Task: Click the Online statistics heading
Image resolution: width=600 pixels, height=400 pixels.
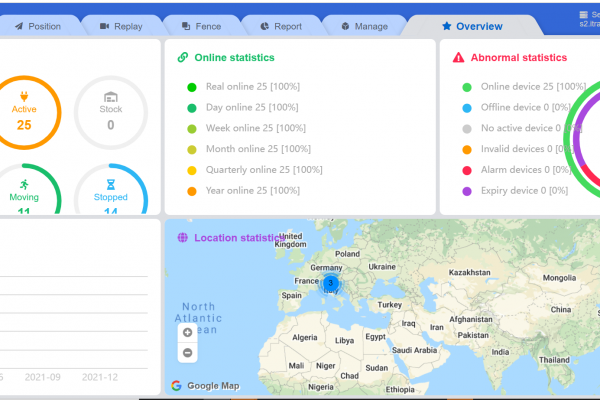Action: 235,57
